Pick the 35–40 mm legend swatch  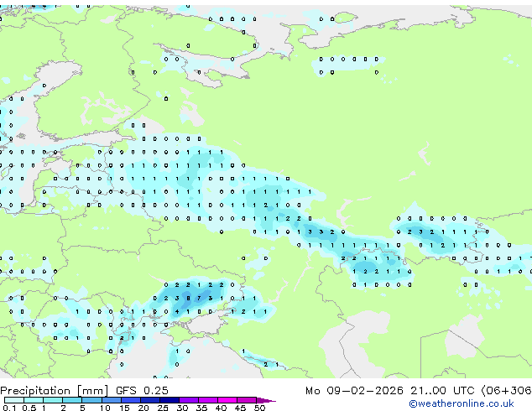pos(208,400)
